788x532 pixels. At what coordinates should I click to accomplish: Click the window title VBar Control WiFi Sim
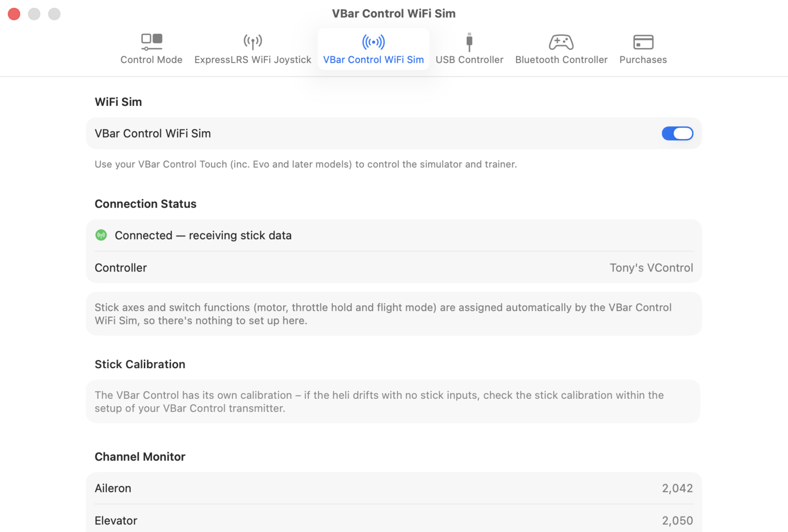[x=393, y=13]
